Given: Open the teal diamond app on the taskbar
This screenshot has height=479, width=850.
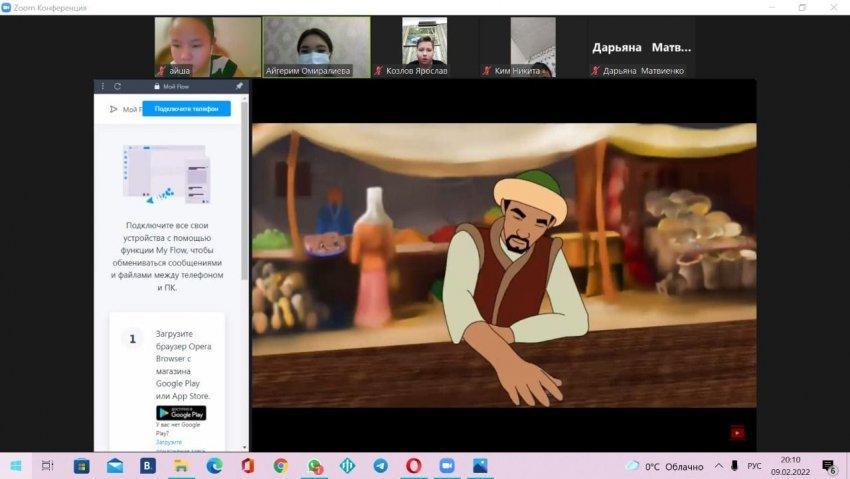Looking at the screenshot, I should pyautogui.click(x=347, y=466).
